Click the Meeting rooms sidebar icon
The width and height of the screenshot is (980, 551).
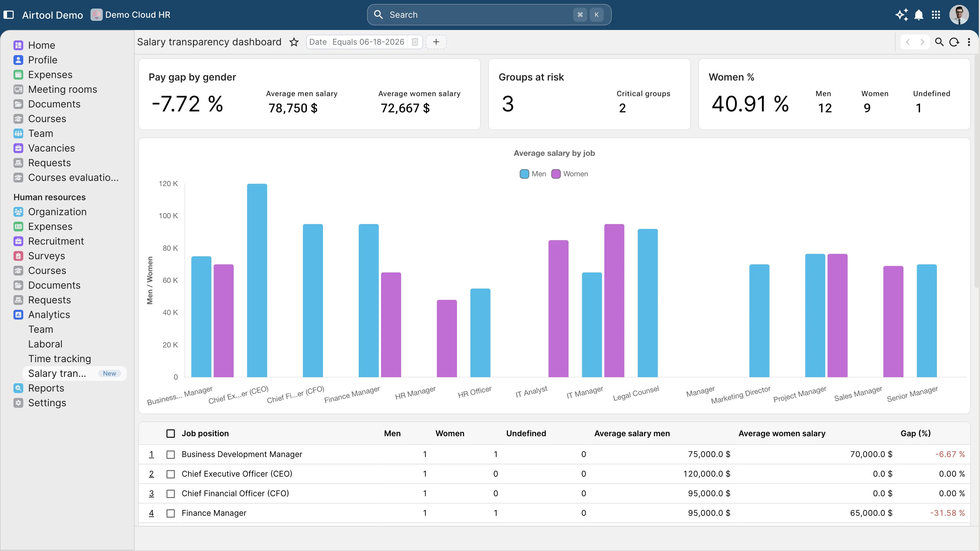click(x=18, y=89)
